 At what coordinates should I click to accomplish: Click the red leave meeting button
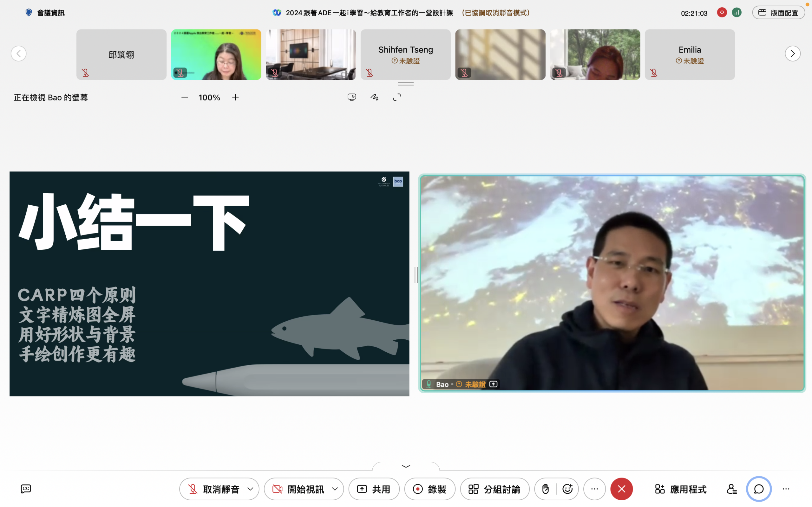[x=621, y=489]
